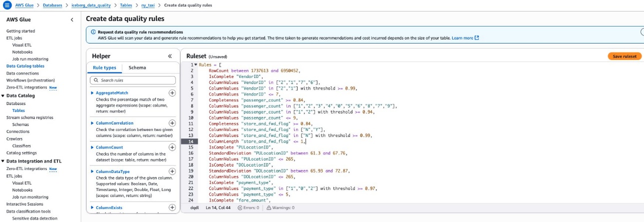Expand the AggregateMatch rule description
Viewport: 644px width, 222px height.
pyautogui.click(x=92, y=93)
